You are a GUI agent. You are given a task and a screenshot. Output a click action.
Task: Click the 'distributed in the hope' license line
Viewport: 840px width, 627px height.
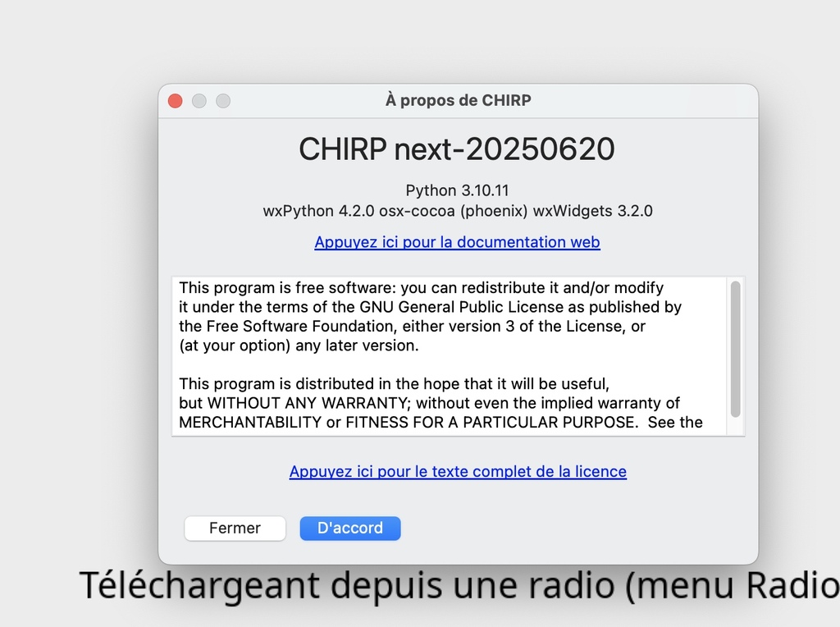[395, 384]
